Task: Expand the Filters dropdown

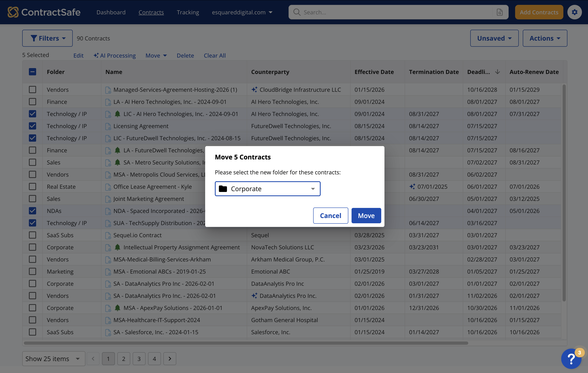Action: click(47, 38)
